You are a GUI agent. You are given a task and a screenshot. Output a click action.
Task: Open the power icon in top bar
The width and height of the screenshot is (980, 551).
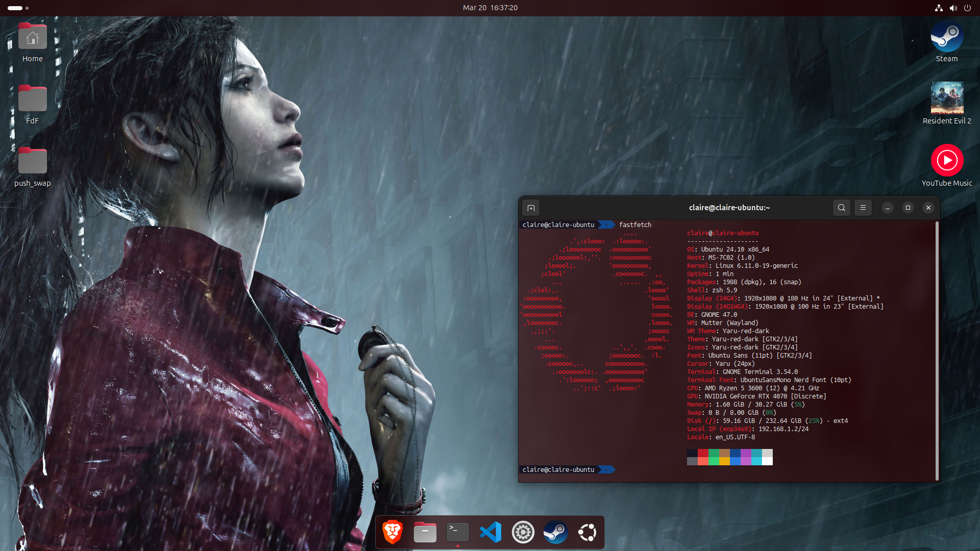(967, 8)
